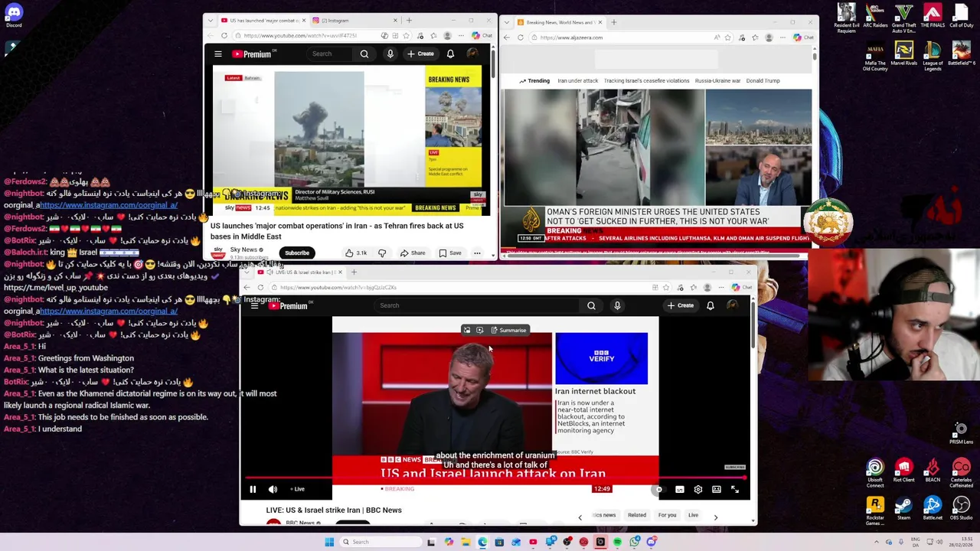Image resolution: width=980 pixels, height=551 pixels.
Task: Subscribe to the Sky News channel
Action: [297, 253]
